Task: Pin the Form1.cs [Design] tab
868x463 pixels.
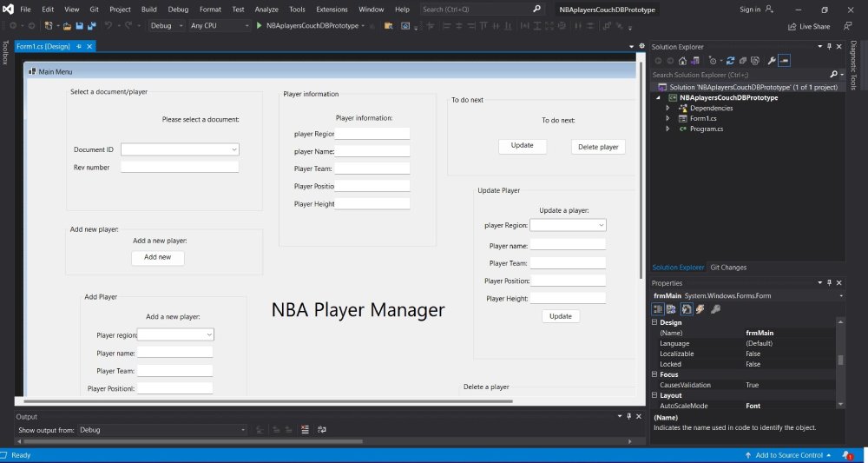Action: click(x=79, y=46)
